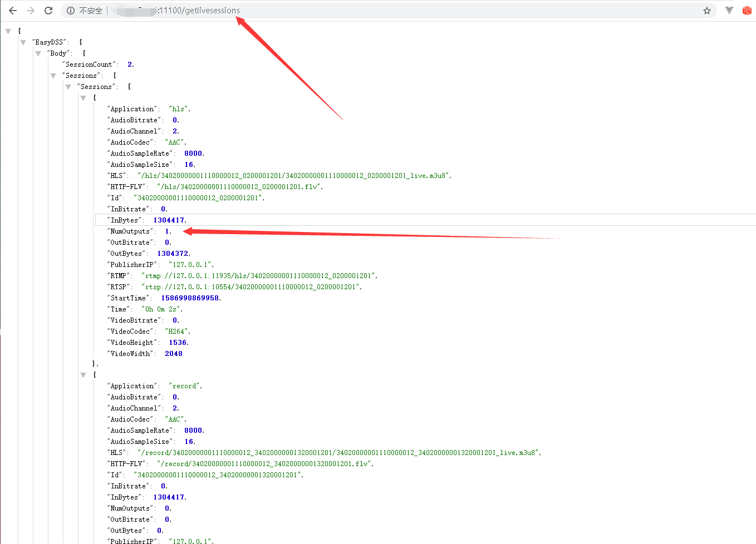Click OutBytes value 1304372
The width and height of the screenshot is (756, 544).
coord(173,254)
